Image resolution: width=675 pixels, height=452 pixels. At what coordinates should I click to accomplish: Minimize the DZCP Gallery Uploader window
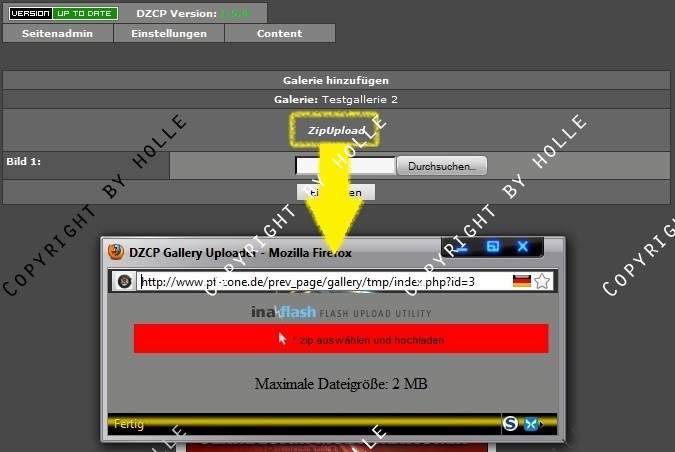coord(462,247)
